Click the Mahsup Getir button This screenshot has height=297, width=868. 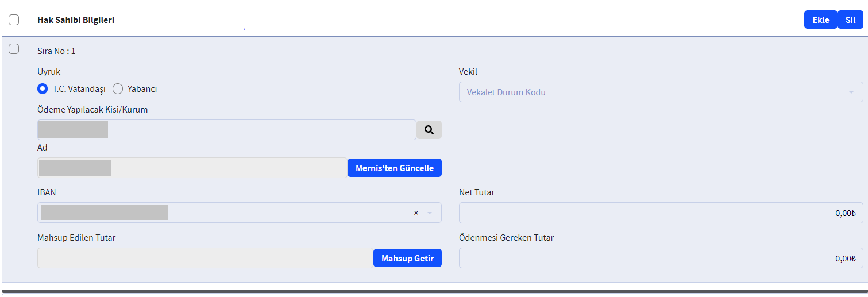click(x=407, y=258)
